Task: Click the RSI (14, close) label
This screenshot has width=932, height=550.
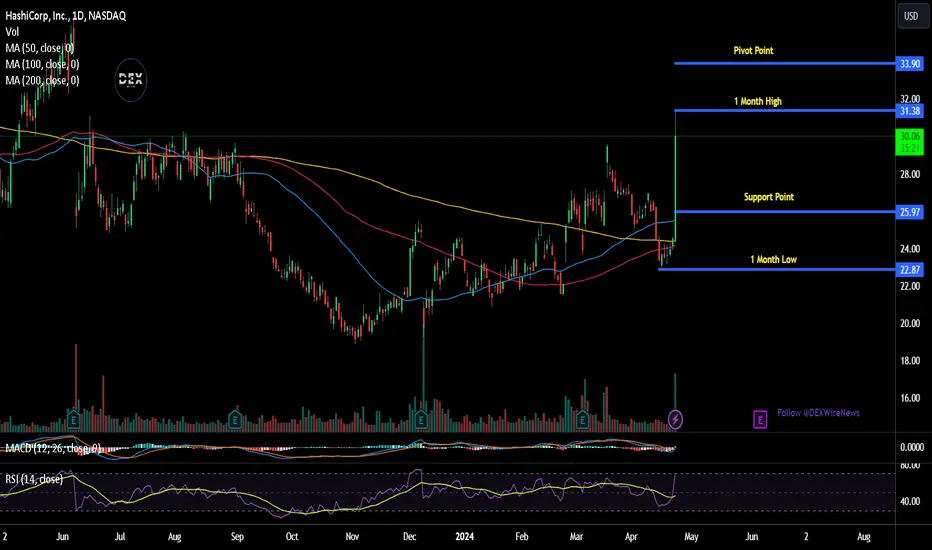Action: [34, 479]
